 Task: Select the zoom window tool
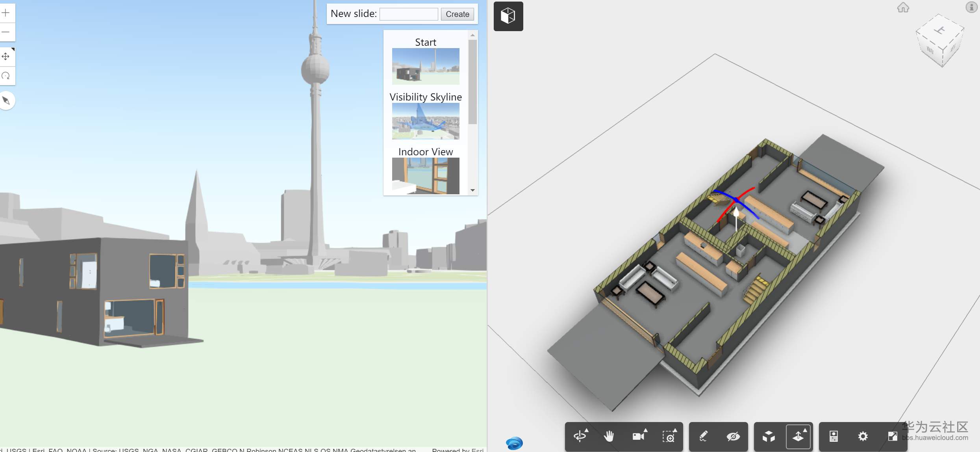[669, 436]
